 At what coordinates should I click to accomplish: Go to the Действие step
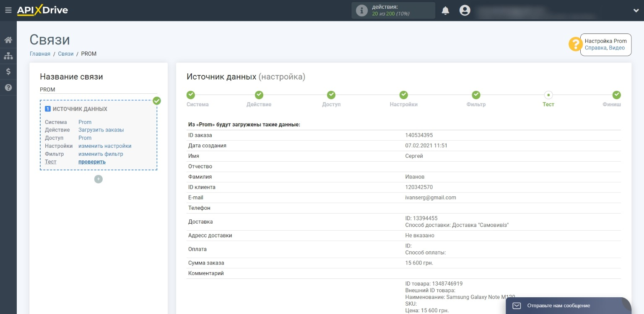coord(259,104)
